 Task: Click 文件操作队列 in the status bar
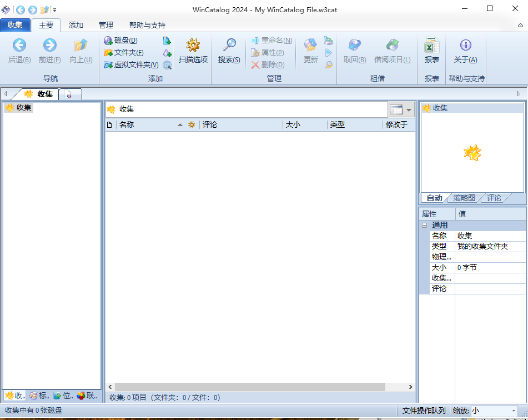[424, 411]
